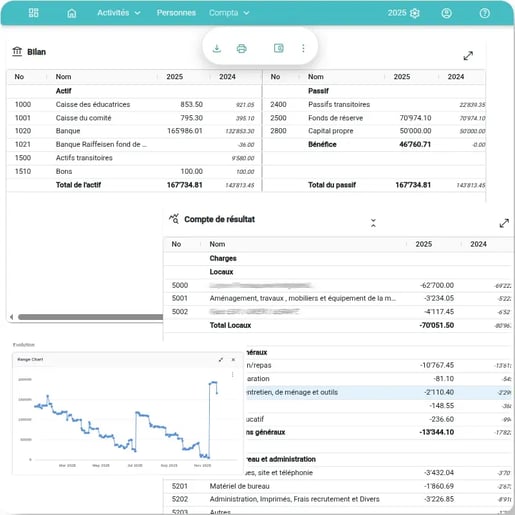Open the apps grid icon
515x515 pixels.
(x=33, y=13)
